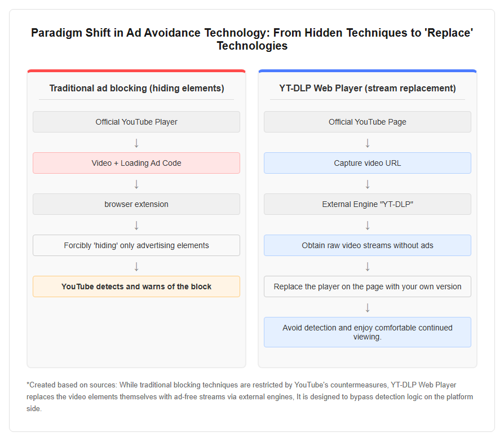Click the 'External Engine YT-DLP' box
Image resolution: width=504 pixels, height=441 pixels.
tap(368, 204)
